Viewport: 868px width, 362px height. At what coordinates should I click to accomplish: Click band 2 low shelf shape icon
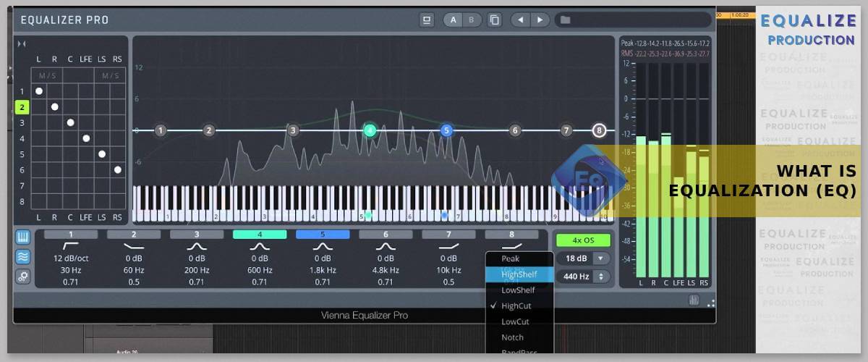tap(134, 246)
